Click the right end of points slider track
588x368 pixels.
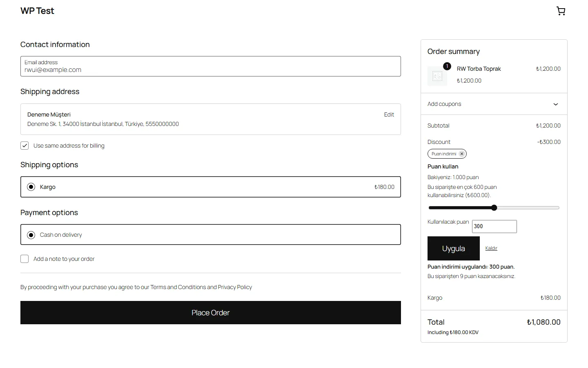click(x=558, y=208)
